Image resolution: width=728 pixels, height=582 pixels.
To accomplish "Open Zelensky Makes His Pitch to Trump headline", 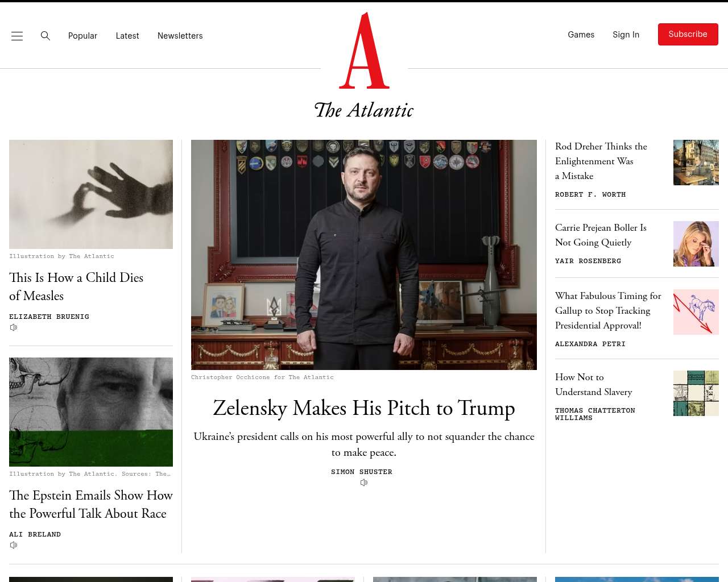I will click(364, 408).
